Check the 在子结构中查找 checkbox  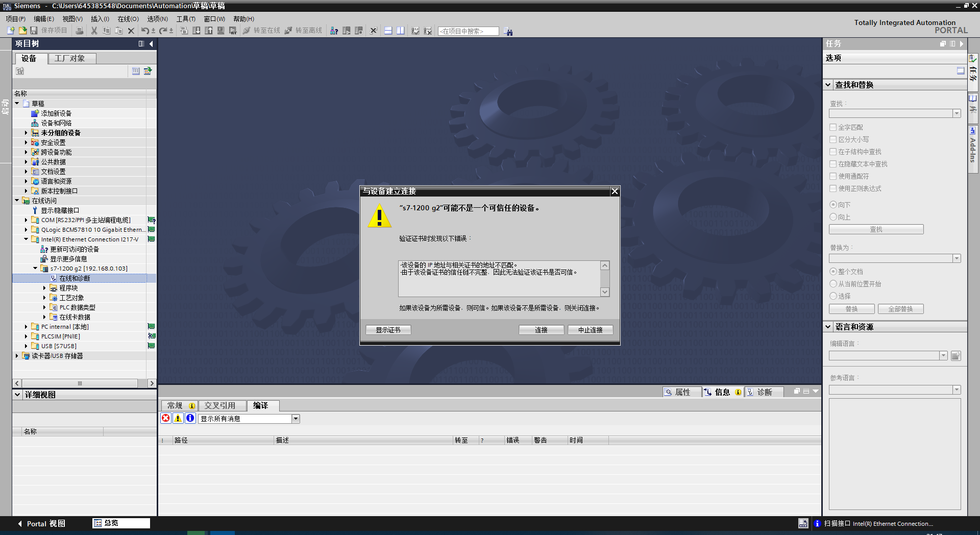(833, 152)
